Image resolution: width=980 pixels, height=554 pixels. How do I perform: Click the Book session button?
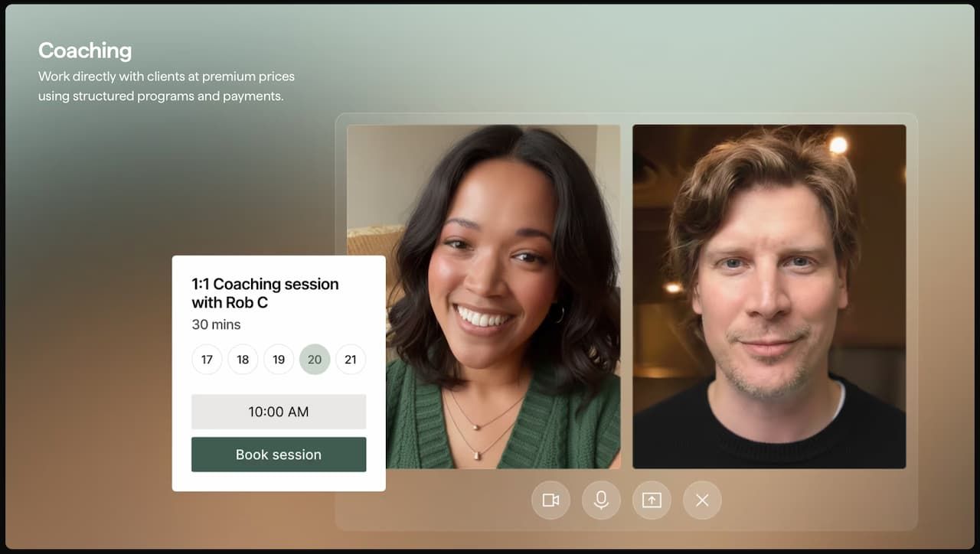click(279, 455)
